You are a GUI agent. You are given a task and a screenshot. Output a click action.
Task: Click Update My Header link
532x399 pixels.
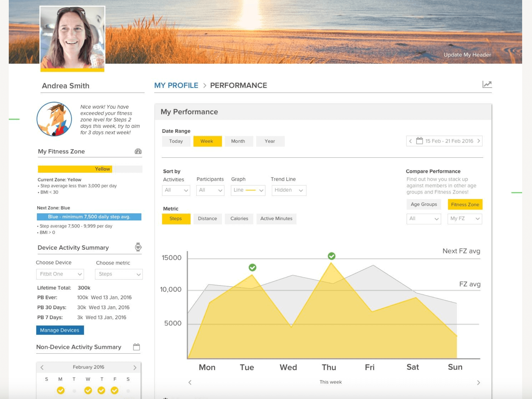[467, 55]
